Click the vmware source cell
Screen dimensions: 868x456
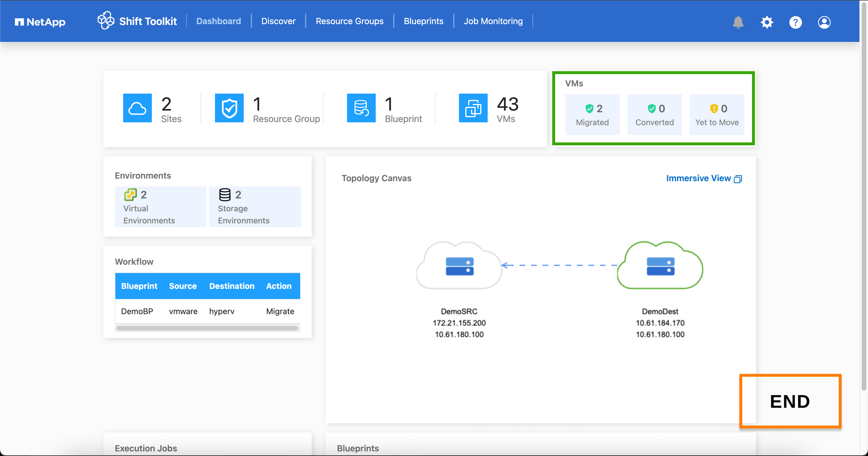pos(183,311)
